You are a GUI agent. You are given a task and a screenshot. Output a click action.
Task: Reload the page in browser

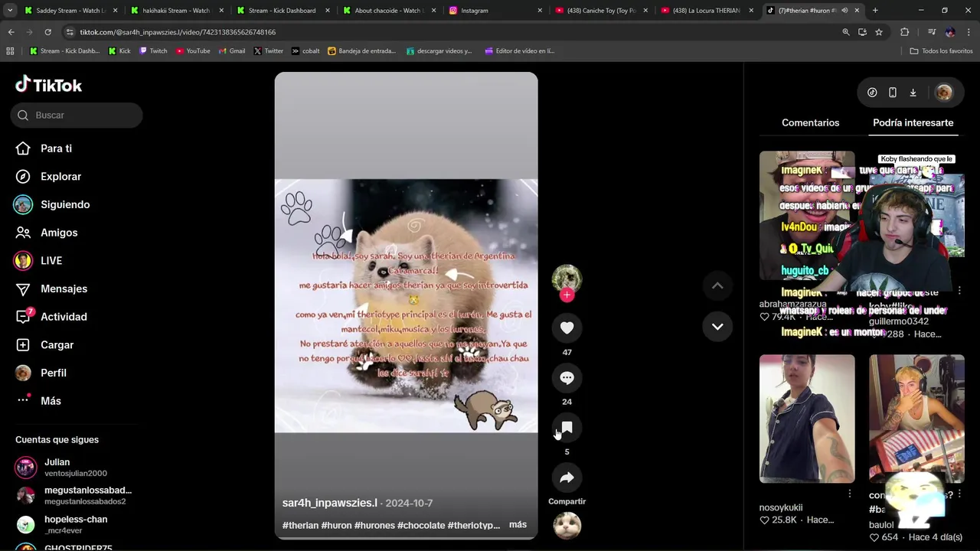pos(47,32)
